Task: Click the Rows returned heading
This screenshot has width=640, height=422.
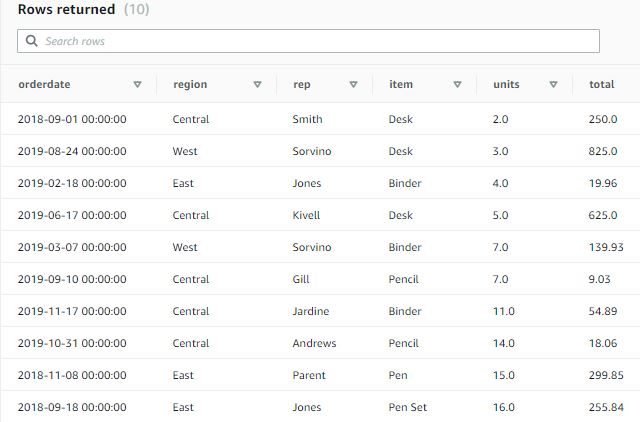Action: click(66, 10)
